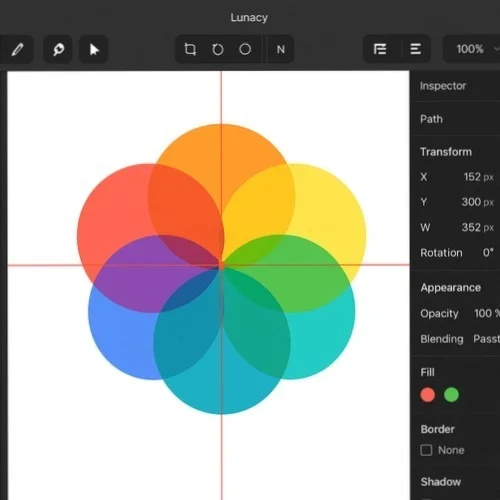Open the 100% zoom dropdown
Image resolution: width=500 pixels, height=500 pixels.
473,49
